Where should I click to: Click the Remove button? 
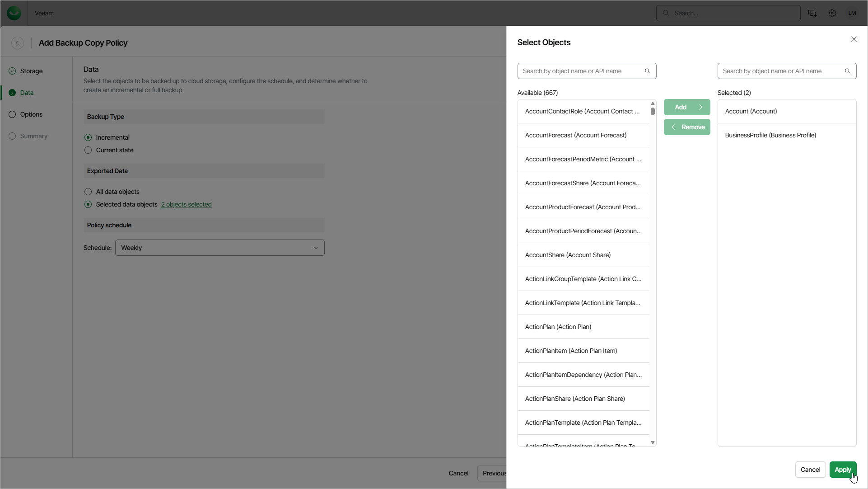pos(687,127)
